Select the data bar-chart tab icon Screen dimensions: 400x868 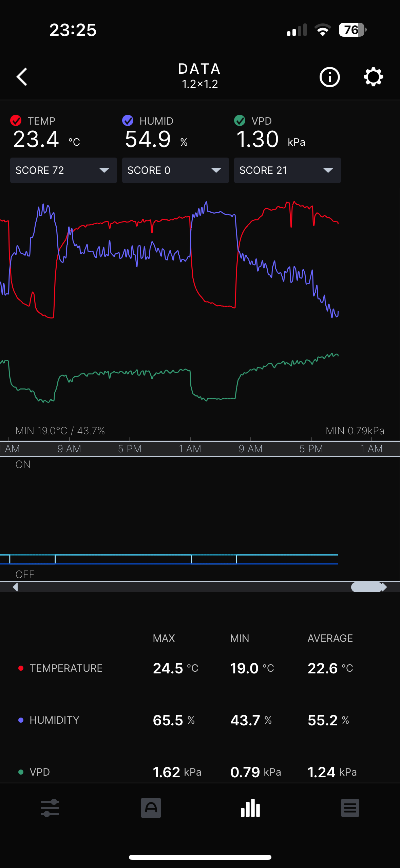pyautogui.click(x=250, y=808)
